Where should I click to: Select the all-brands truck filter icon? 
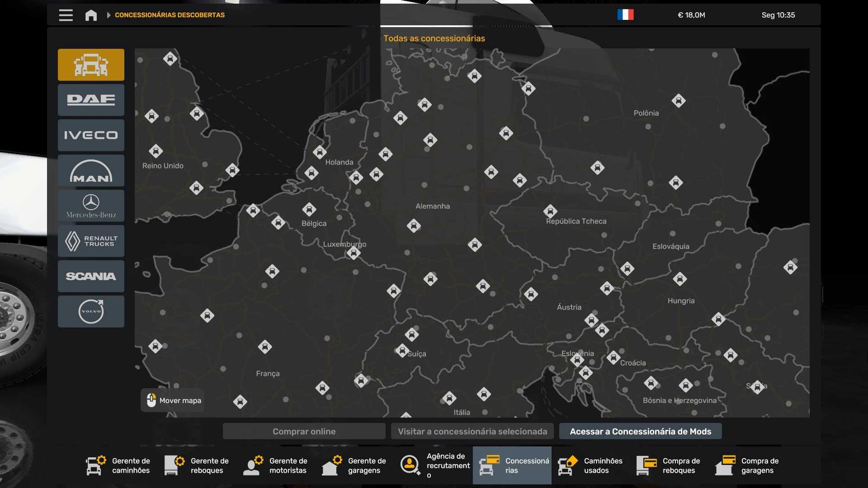pyautogui.click(x=91, y=65)
